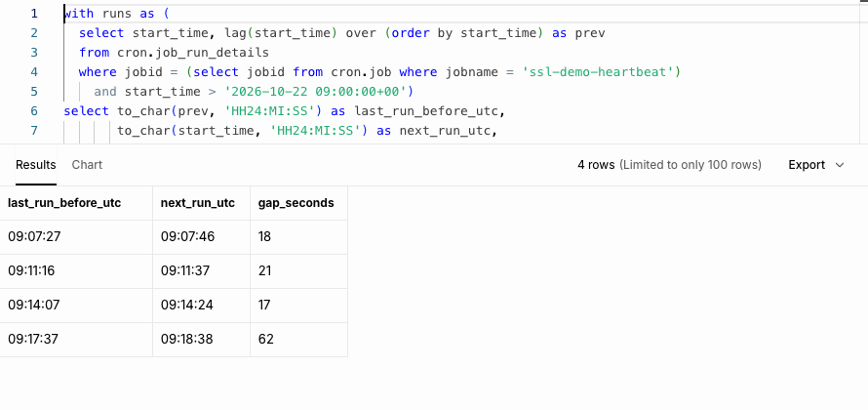Place cursor on 'ssl-demo-heartbeat' string
This screenshot has height=410, width=868.
pos(598,72)
